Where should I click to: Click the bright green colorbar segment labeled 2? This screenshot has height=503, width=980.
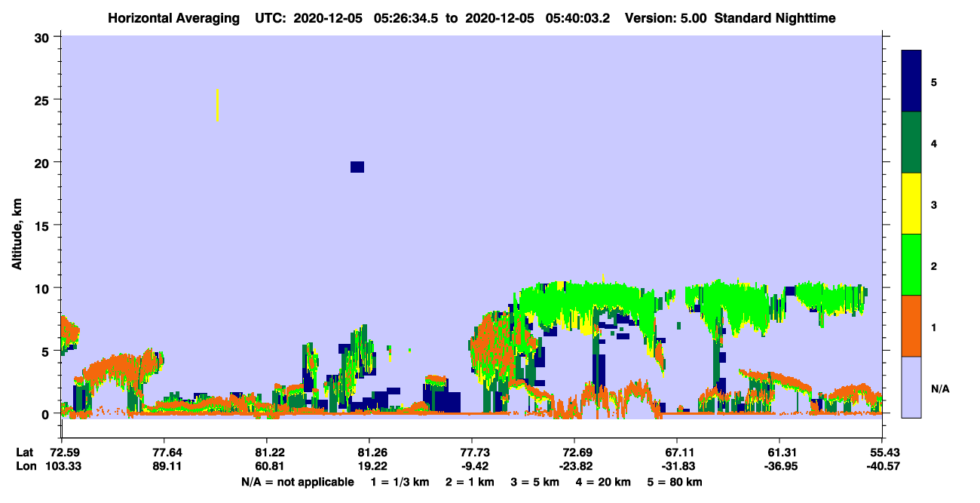(911, 265)
